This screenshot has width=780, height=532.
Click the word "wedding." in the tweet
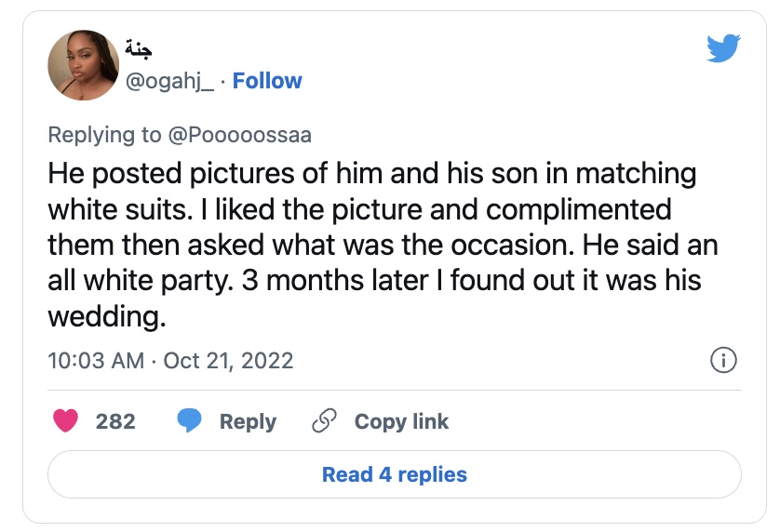pos(106,317)
